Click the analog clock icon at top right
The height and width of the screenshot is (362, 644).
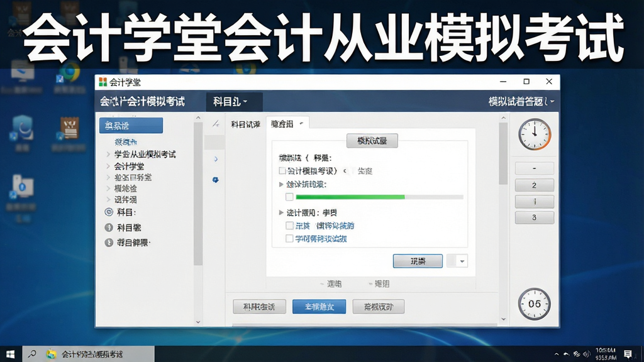535,134
